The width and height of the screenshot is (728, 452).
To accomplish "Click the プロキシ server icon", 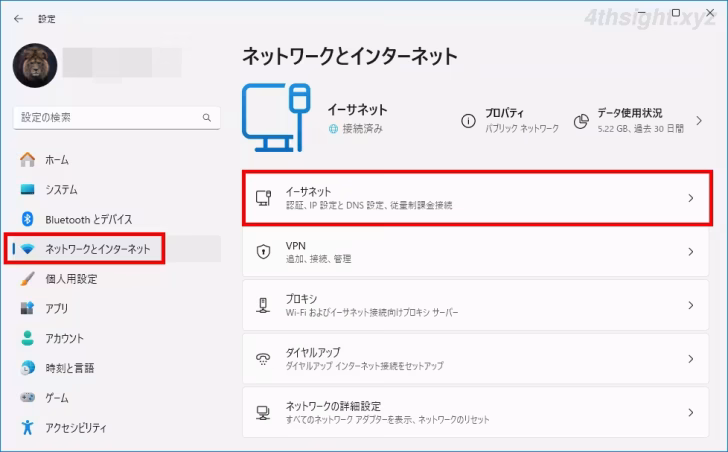I will point(263,305).
